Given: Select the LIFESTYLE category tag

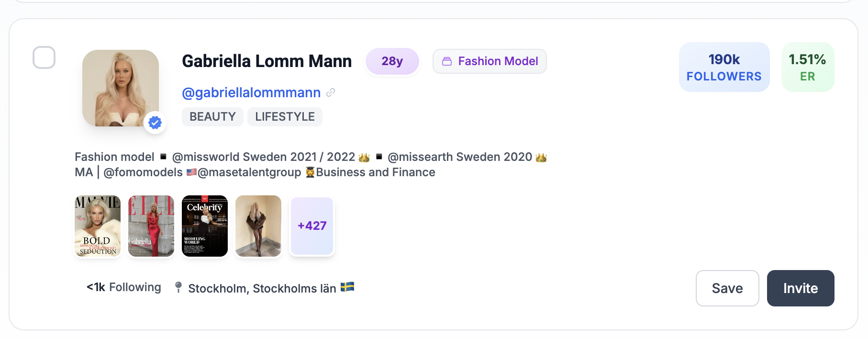Looking at the screenshot, I should click(x=285, y=116).
